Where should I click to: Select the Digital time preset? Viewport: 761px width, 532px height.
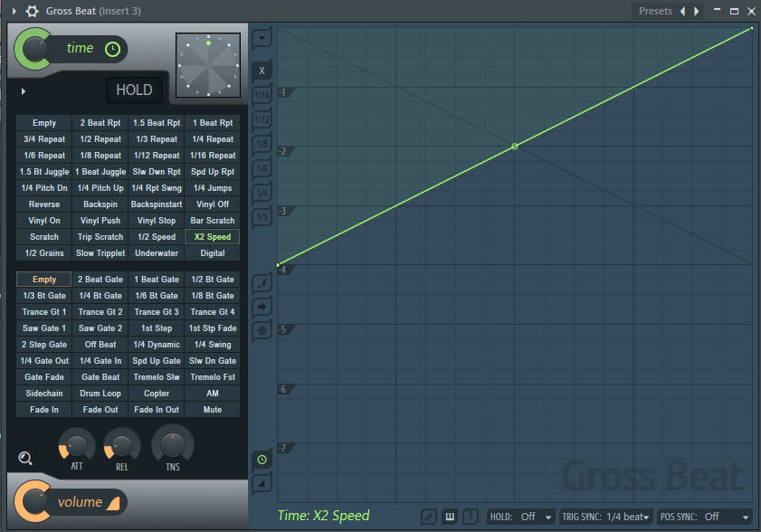coord(213,253)
